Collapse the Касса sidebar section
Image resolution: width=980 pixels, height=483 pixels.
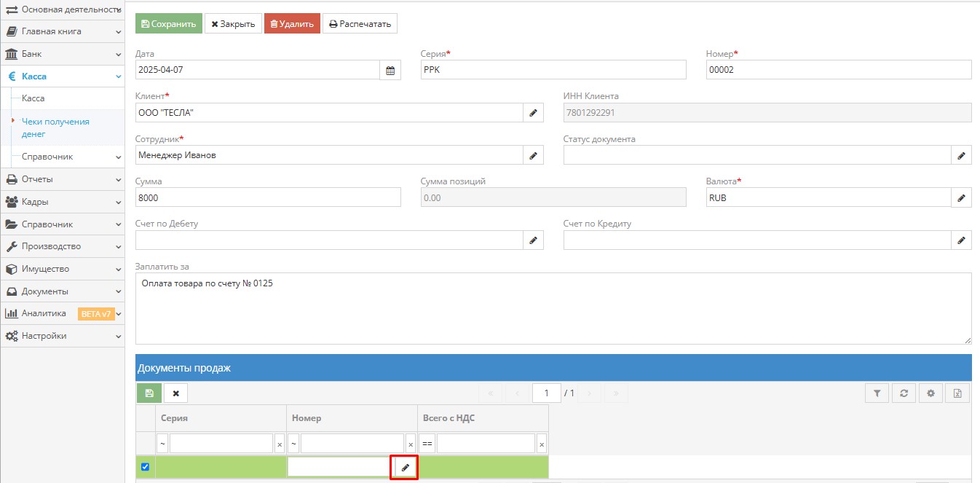[62, 76]
